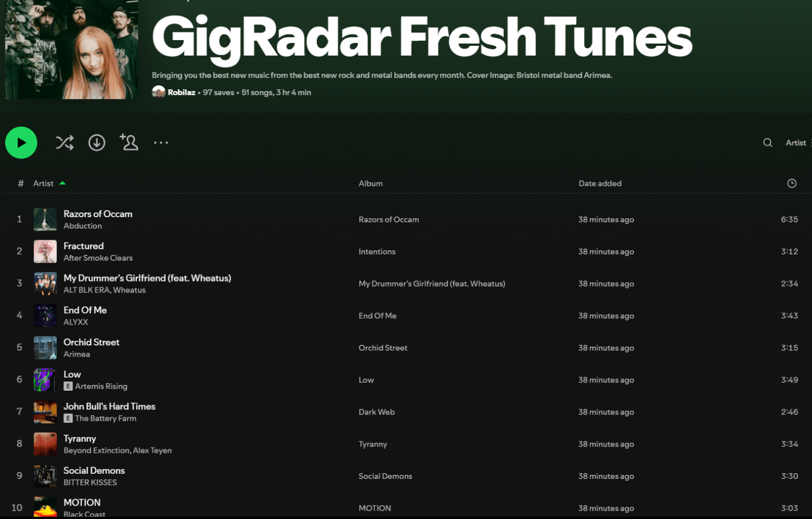Open the Artist sort order dropdown

pos(797,143)
